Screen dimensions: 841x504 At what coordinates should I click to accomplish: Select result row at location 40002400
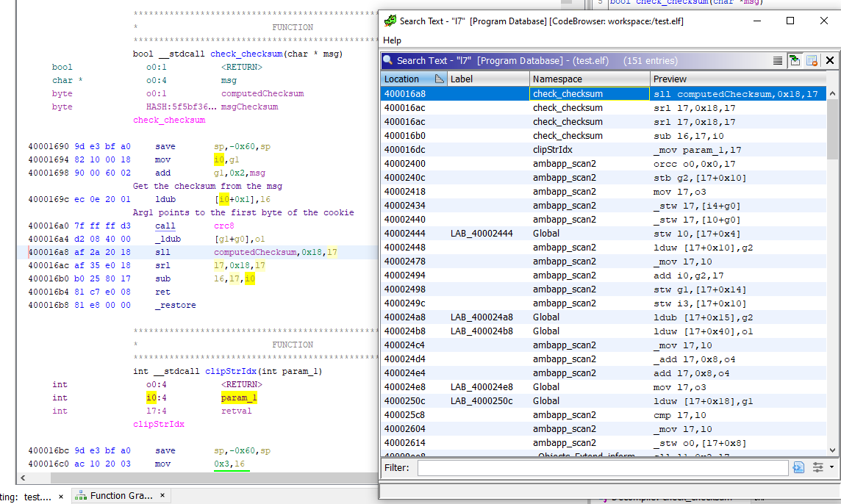point(604,164)
